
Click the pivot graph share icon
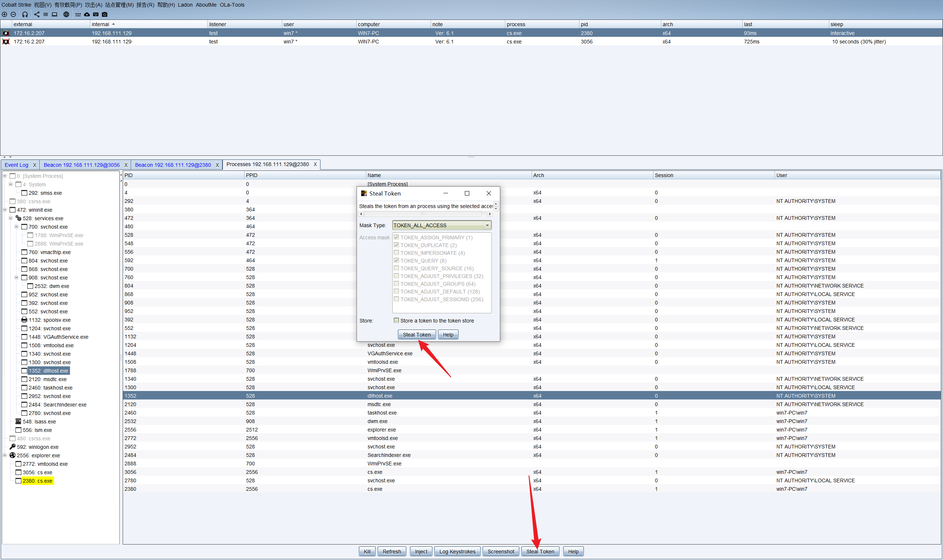click(x=36, y=14)
